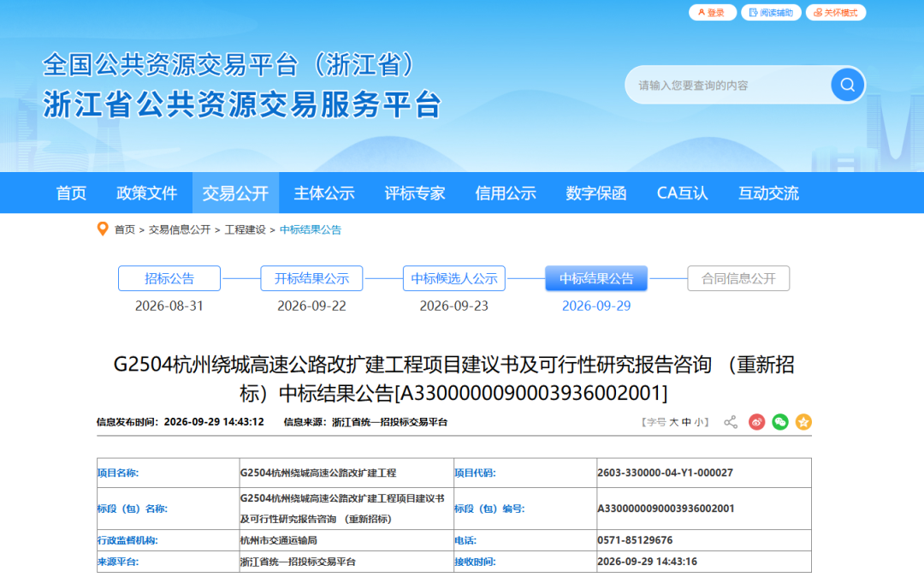Select the 合同信息公开 stage
This screenshot has width=924, height=583.
tap(738, 278)
